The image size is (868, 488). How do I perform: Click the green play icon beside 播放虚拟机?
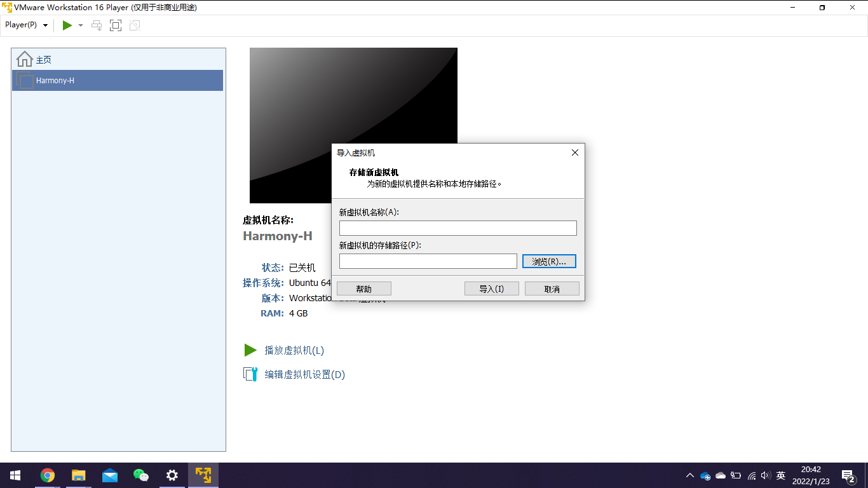[250, 350]
